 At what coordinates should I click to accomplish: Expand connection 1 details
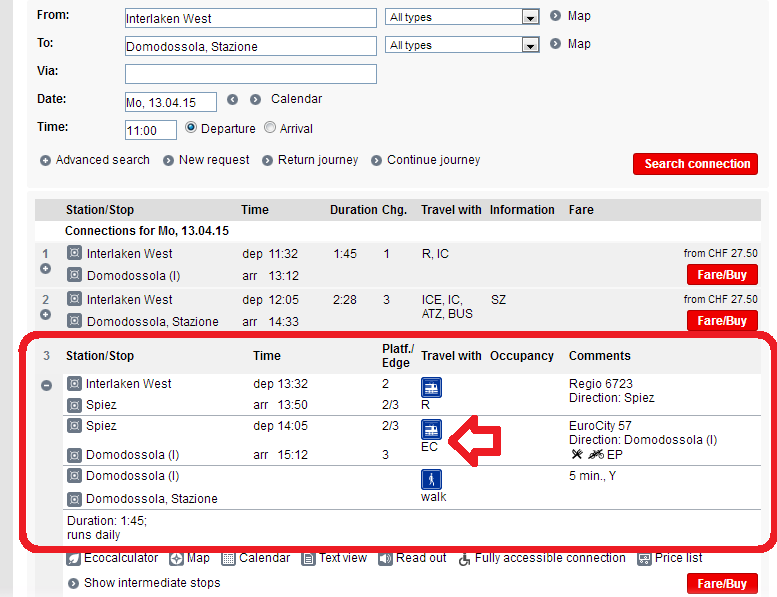click(46, 269)
